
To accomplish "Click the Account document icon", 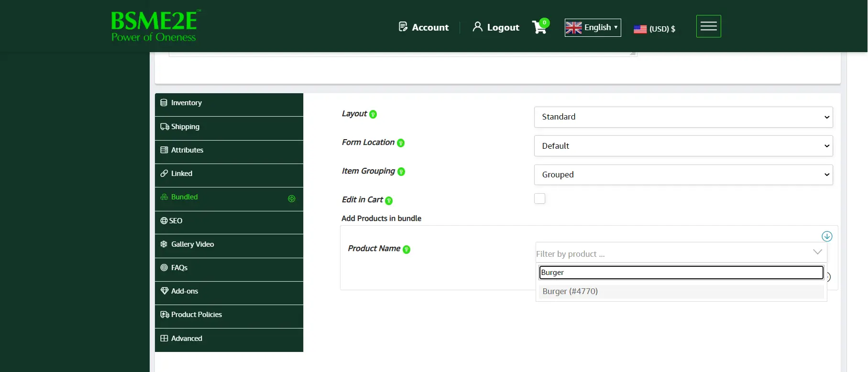I will tap(403, 27).
